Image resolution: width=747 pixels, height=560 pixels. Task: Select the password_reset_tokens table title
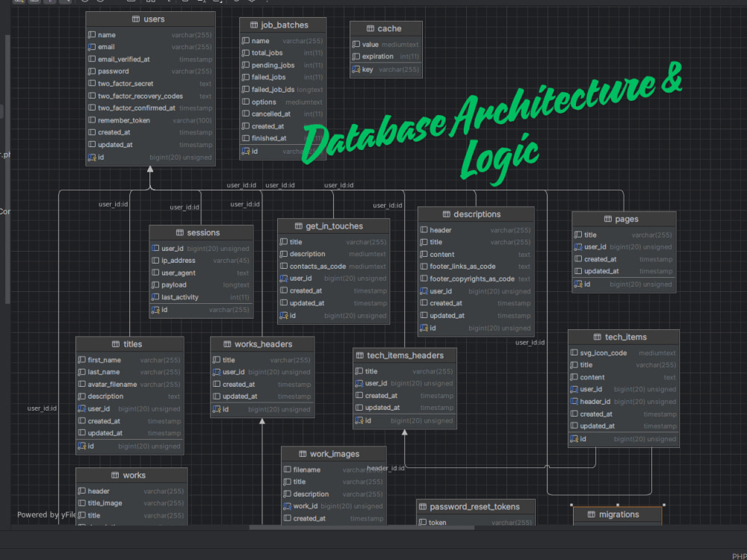click(474, 507)
